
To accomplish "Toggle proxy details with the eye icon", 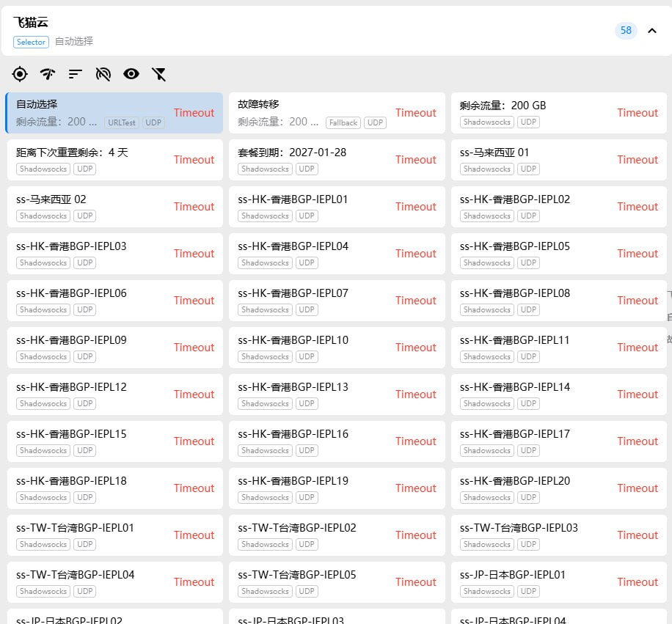I will [x=131, y=73].
